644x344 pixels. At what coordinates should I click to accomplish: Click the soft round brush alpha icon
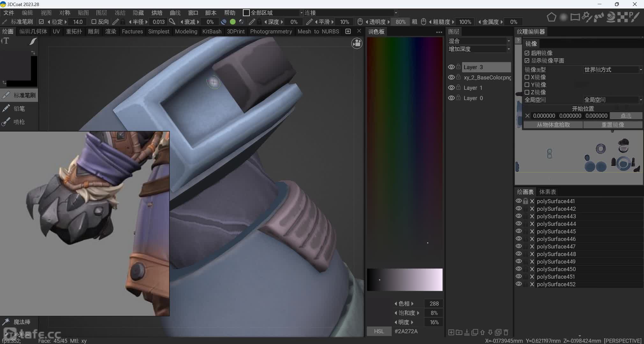[x=563, y=17]
